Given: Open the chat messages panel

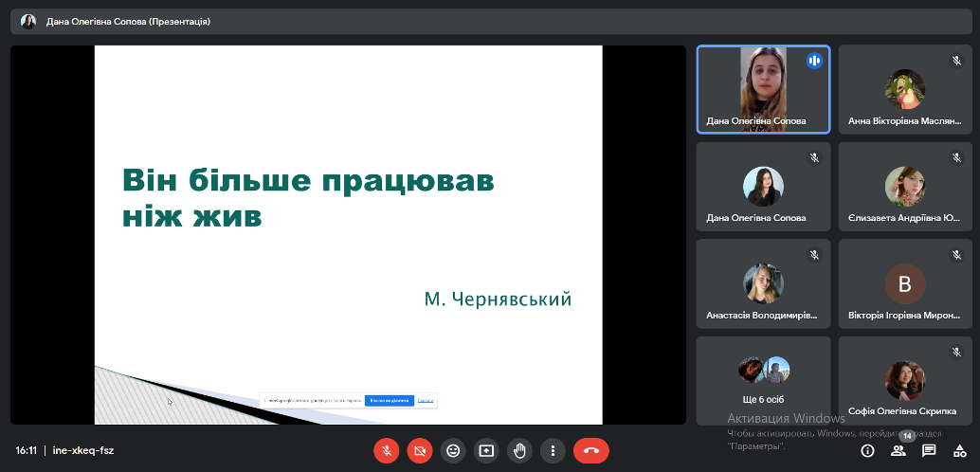Looking at the screenshot, I should 929,451.
